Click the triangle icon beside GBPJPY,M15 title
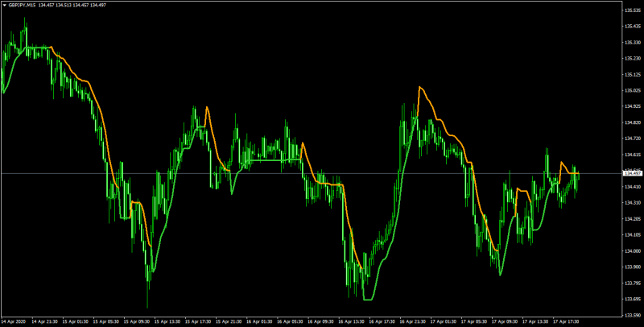The image size is (644, 327). [x=5, y=6]
